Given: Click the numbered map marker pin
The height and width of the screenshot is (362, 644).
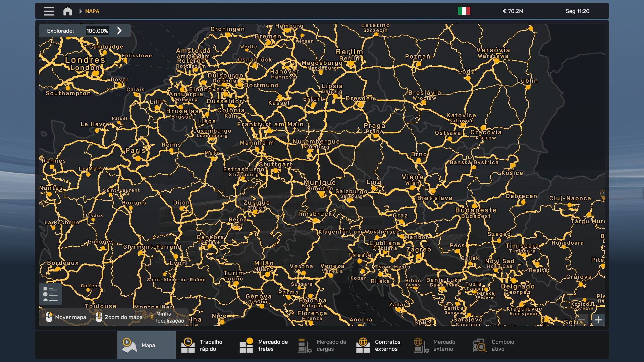Looking at the screenshot, I should (x=603, y=194).
